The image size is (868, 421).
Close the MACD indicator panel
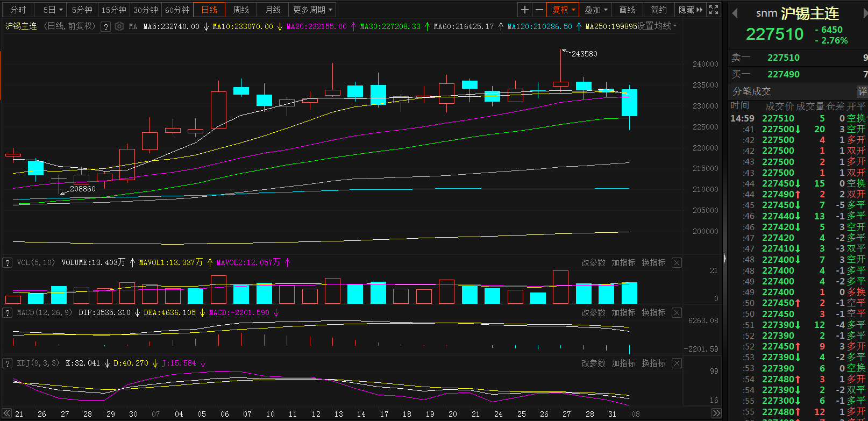point(677,313)
